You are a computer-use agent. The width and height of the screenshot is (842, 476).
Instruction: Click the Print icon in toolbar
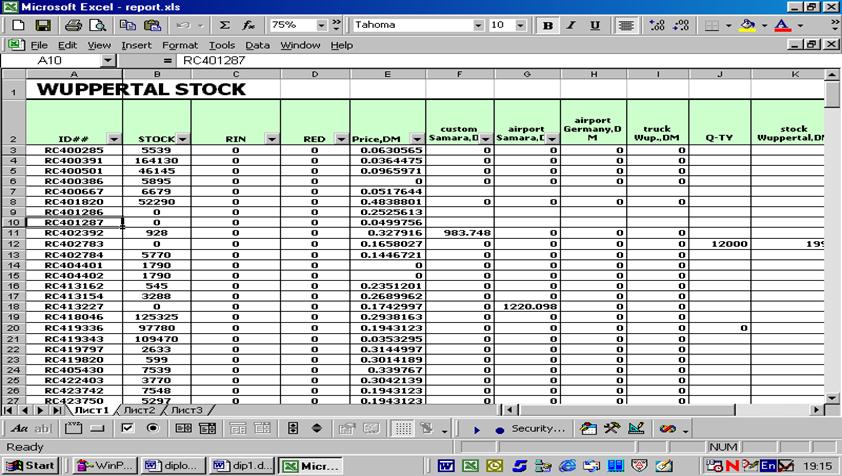point(73,25)
